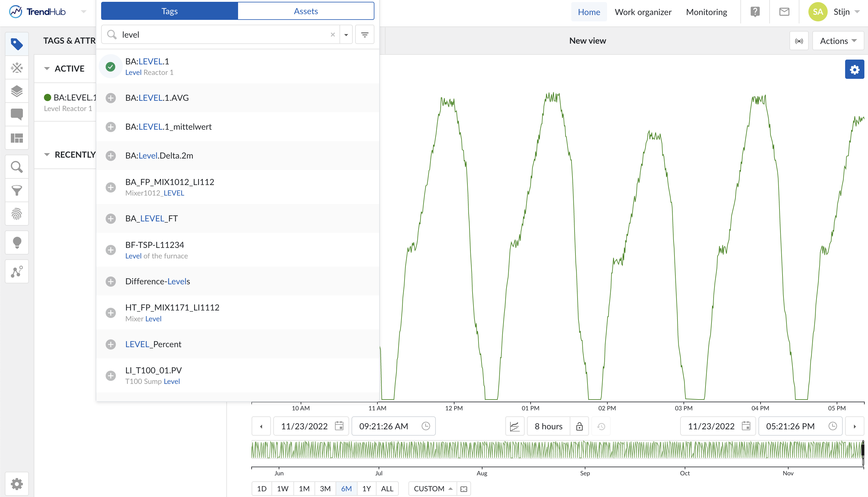The image size is (868, 497).
Task: Open the comment bubble sidebar icon
Action: pyautogui.click(x=17, y=114)
